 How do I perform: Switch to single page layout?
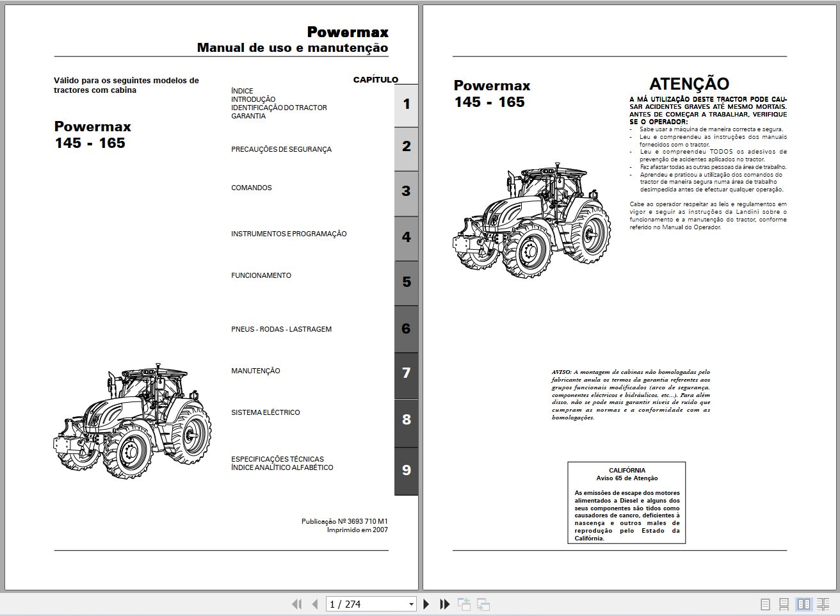click(x=765, y=604)
